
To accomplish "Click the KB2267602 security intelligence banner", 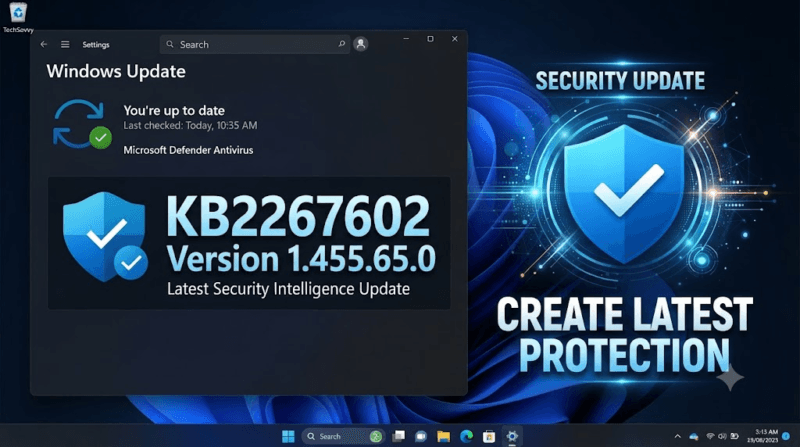I will tap(249, 243).
